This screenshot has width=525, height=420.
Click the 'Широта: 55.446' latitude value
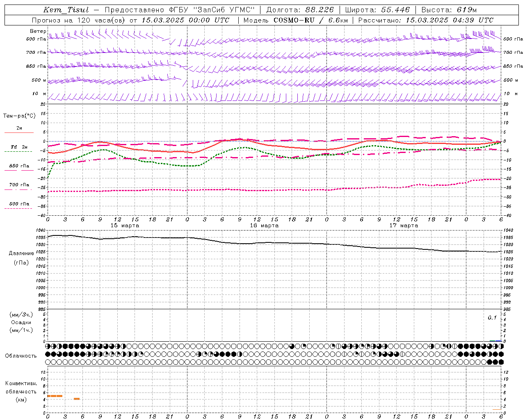point(377,10)
